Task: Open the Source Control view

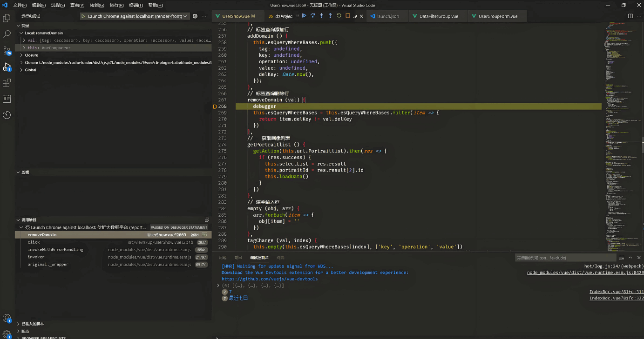Action: click(7, 50)
